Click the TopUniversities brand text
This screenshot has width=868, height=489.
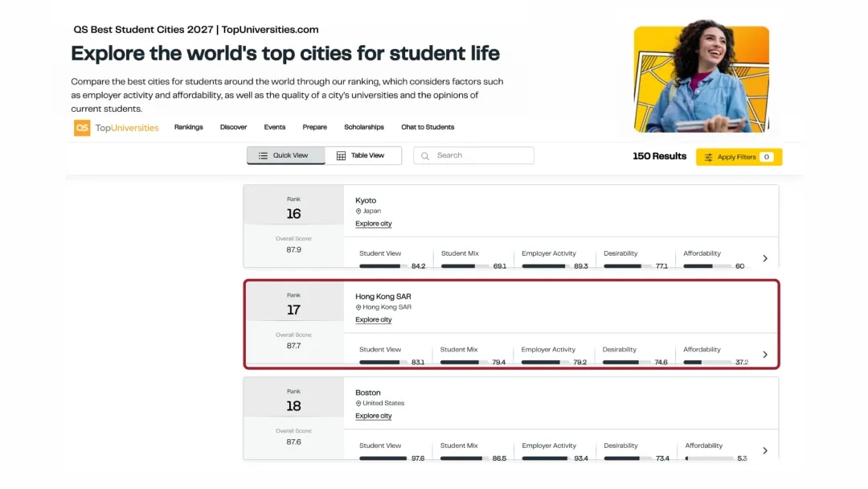(x=127, y=128)
